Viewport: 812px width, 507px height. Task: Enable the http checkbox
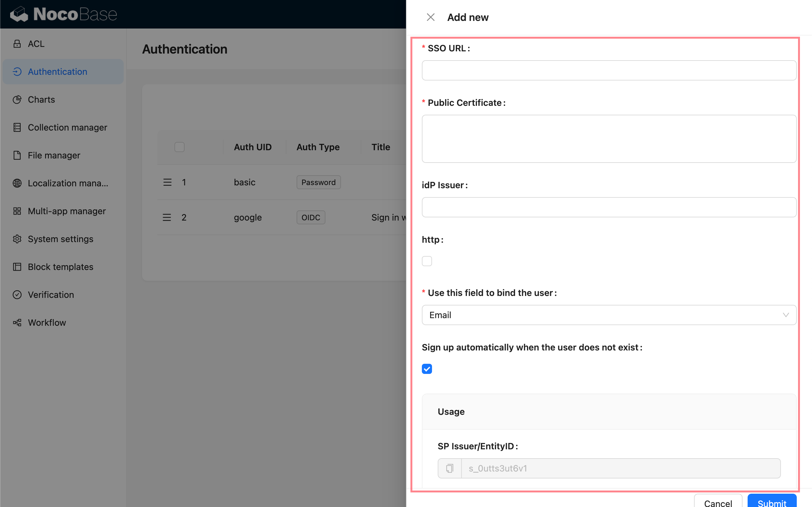click(x=427, y=261)
